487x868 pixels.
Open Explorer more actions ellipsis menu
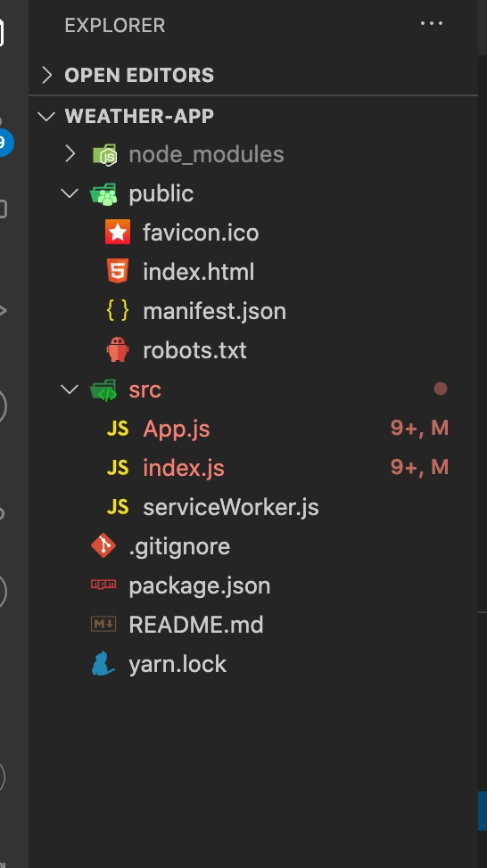pos(432,24)
